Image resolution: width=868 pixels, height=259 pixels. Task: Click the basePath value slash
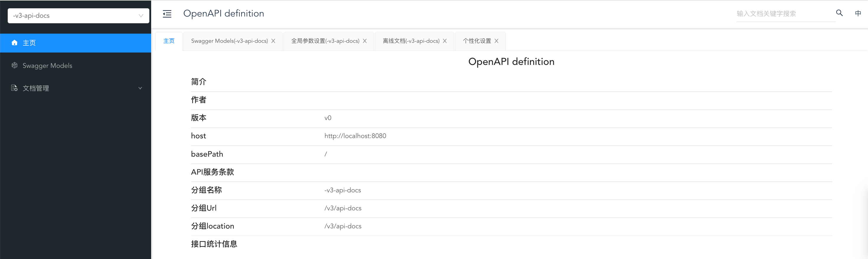click(325, 154)
